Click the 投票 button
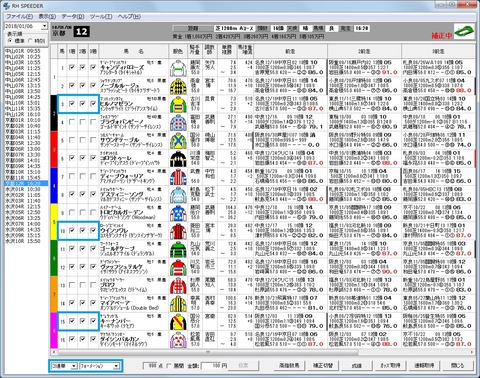The height and width of the screenshot is (378, 480). (x=244, y=365)
